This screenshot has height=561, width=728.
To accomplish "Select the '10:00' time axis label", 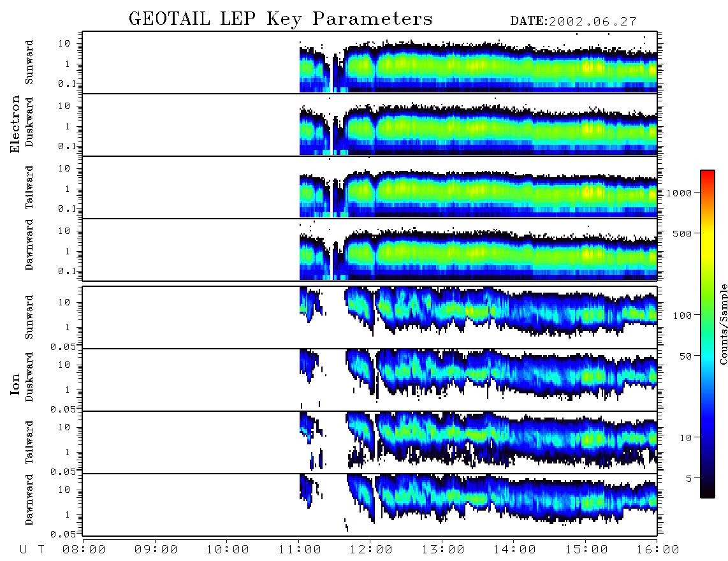I will [228, 550].
